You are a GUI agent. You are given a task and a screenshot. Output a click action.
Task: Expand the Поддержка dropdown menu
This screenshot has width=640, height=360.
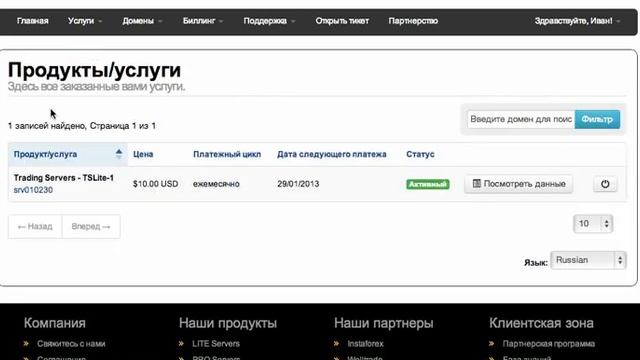(269, 21)
